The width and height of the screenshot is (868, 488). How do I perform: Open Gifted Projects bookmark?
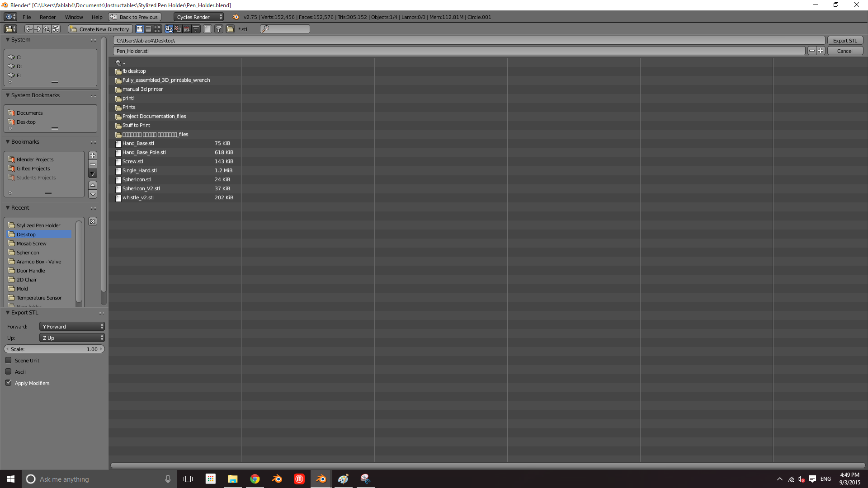pos(44,169)
